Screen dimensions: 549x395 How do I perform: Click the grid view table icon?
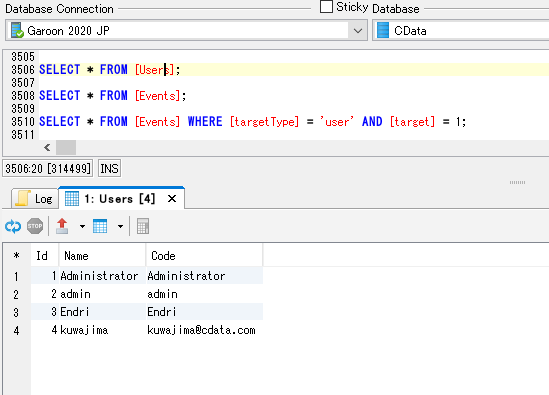point(100,226)
